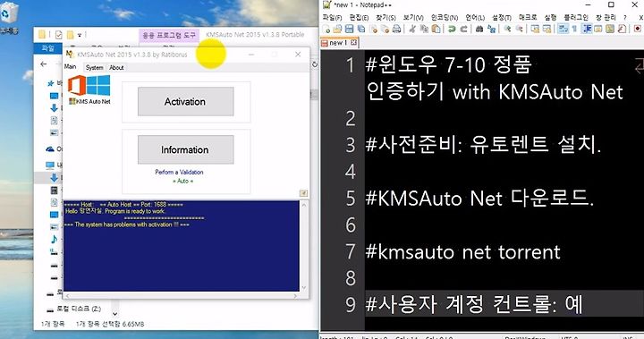Click the Redo arrow icon
644x339 pixels.
pos(463,29)
